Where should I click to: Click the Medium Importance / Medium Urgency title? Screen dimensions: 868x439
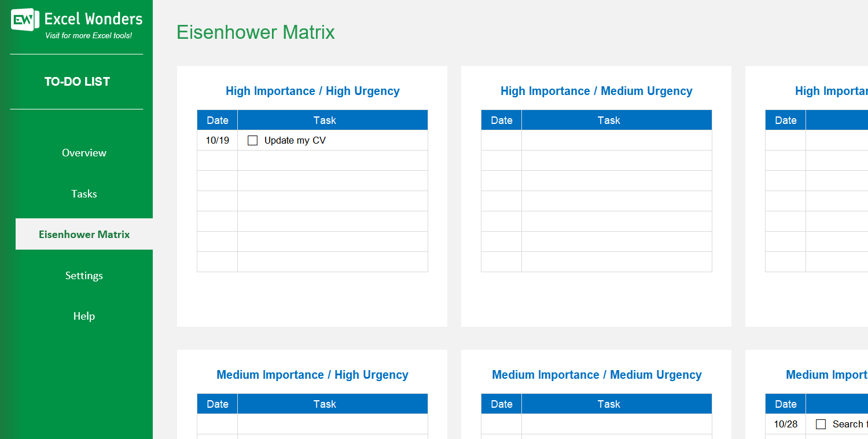coord(597,375)
